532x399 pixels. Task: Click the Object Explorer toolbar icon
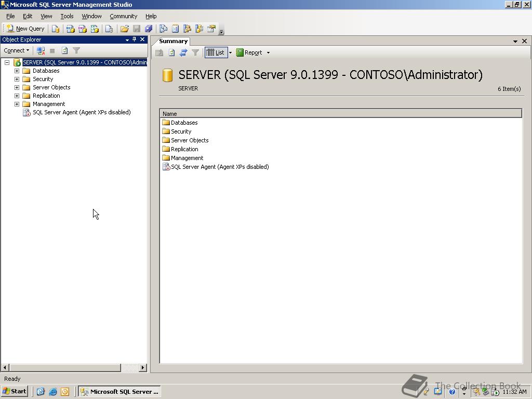pyautogui.click(x=187, y=29)
